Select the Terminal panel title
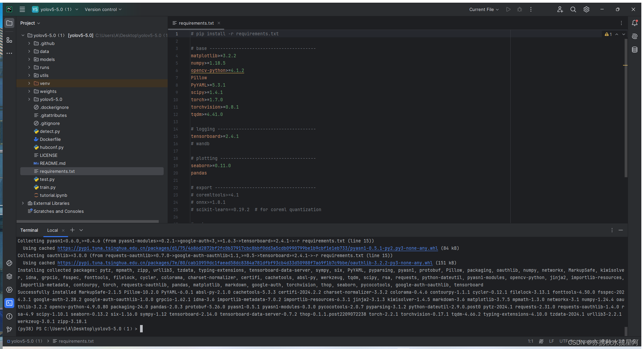The width and height of the screenshot is (644, 349). [29, 230]
